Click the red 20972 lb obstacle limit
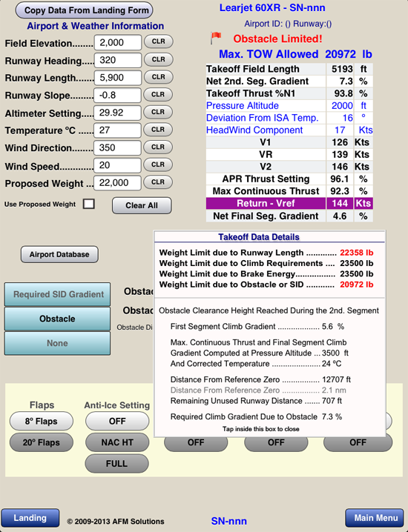 pos(356,285)
